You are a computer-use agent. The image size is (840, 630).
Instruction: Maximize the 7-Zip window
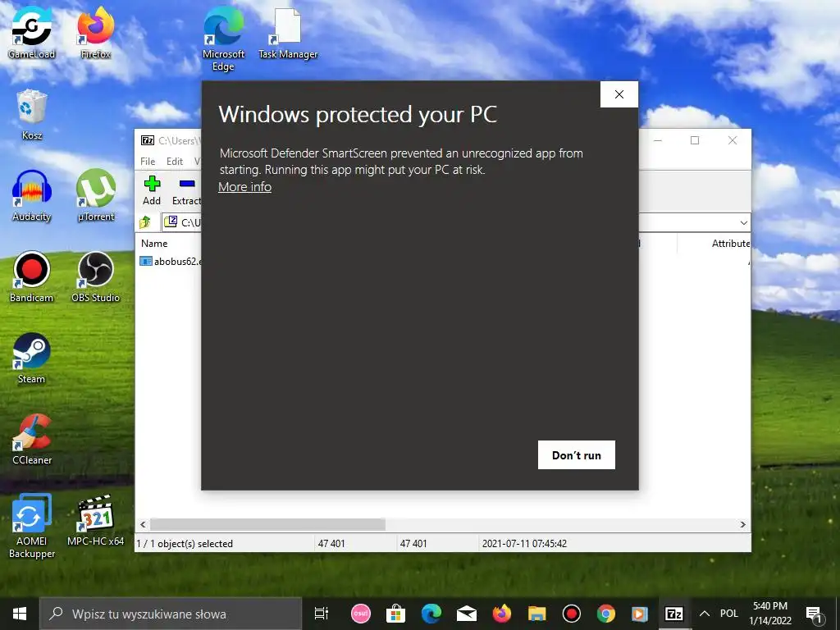click(x=695, y=140)
